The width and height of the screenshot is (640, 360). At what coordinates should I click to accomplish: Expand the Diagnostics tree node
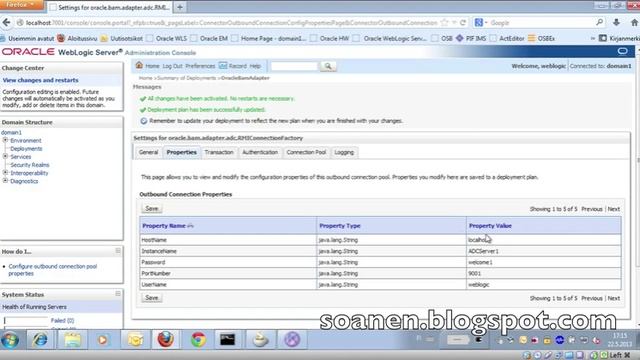click(5, 181)
